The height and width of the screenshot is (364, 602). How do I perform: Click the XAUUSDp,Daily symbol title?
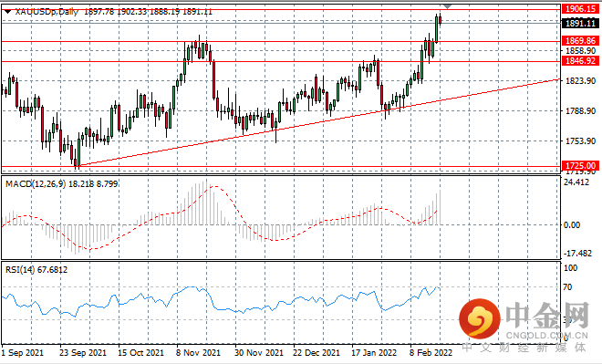47,12
